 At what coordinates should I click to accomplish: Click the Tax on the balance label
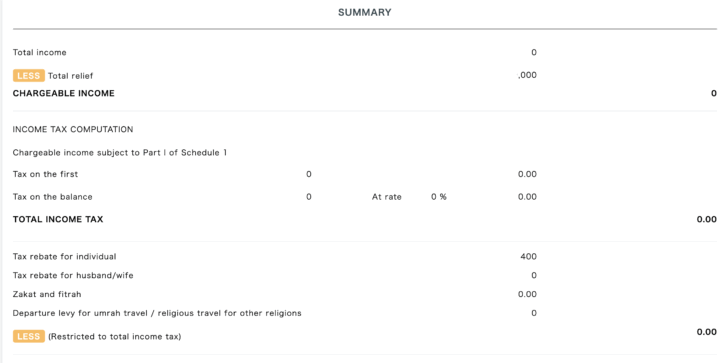point(52,197)
